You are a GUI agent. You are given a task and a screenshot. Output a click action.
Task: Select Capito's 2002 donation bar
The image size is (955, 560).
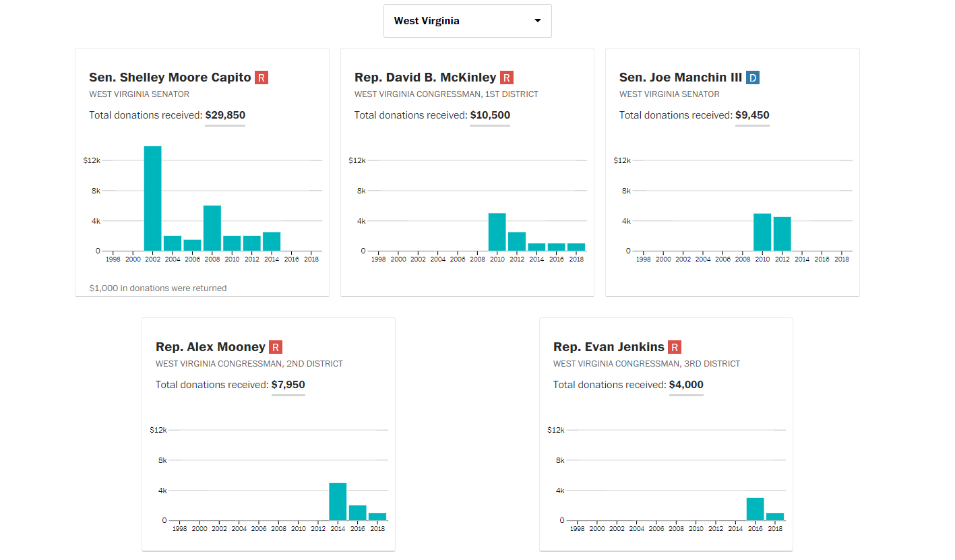point(153,198)
